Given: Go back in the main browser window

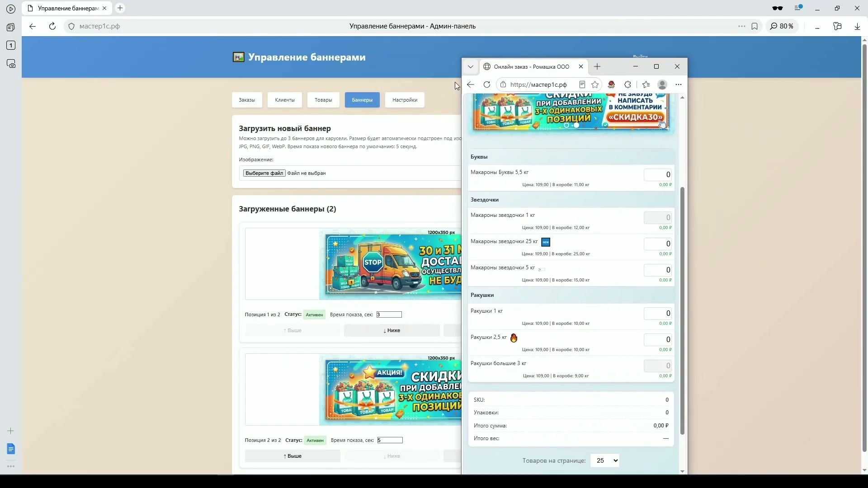Looking at the screenshot, I should coord(33,26).
